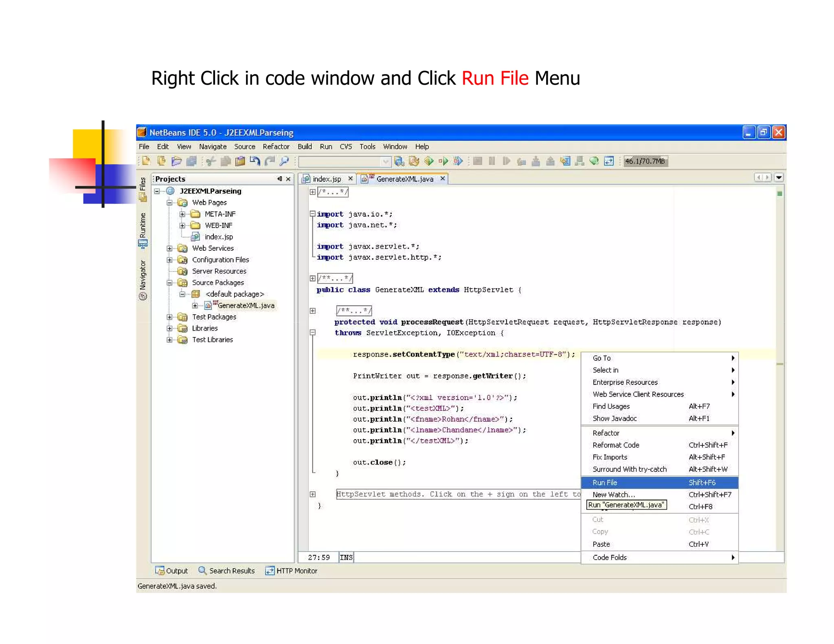Click the New File toolbar icon

click(146, 161)
